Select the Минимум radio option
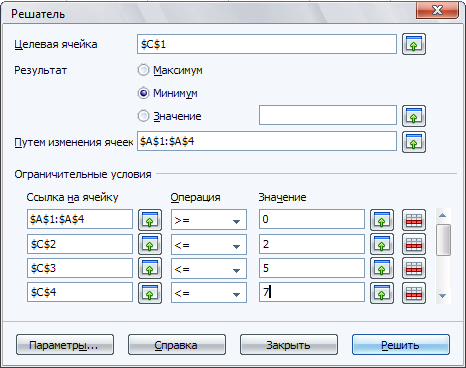466x368 pixels. tap(143, 93)
